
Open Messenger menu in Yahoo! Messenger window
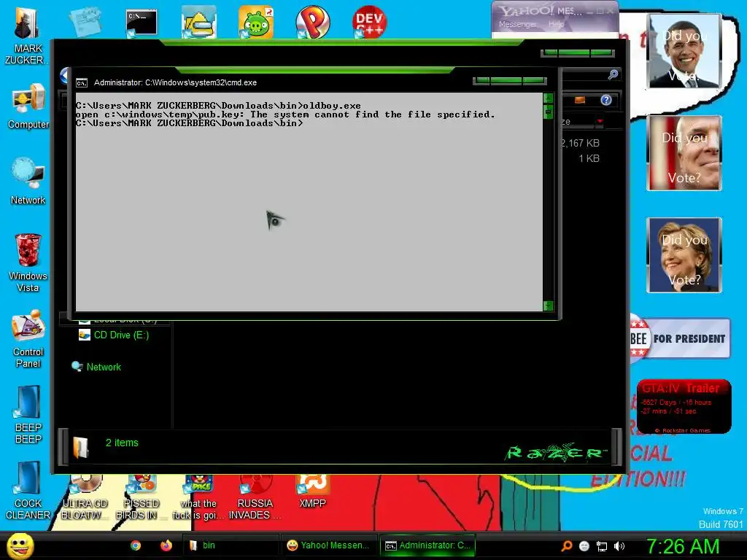517,24
